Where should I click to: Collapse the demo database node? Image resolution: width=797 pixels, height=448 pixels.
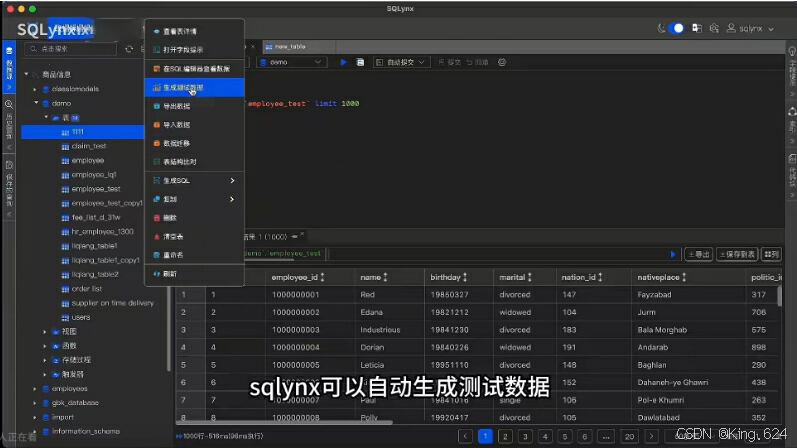(36, 103)
